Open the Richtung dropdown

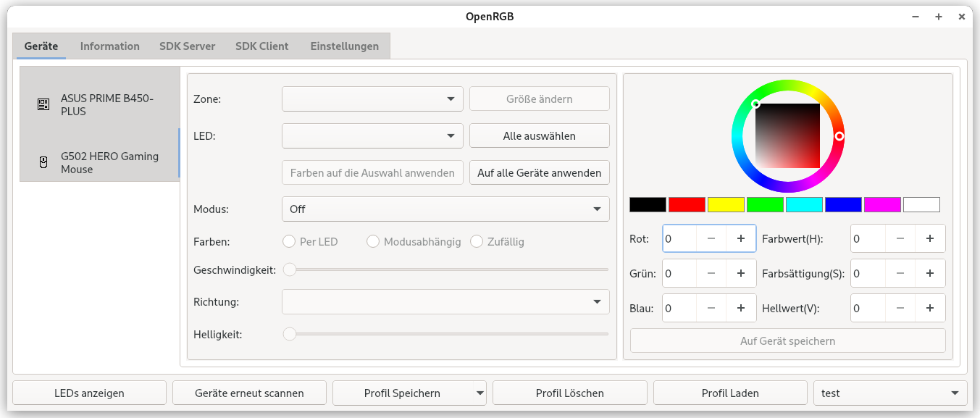tap(445, 301)
